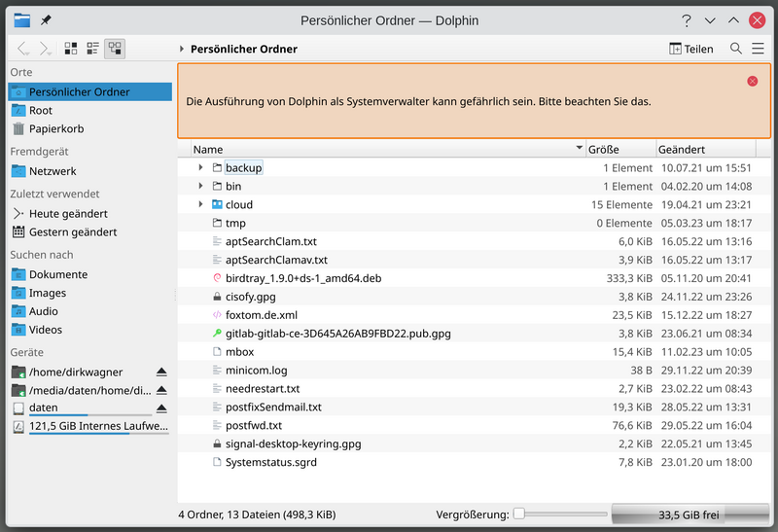Select the Details tree view mode

115,48
